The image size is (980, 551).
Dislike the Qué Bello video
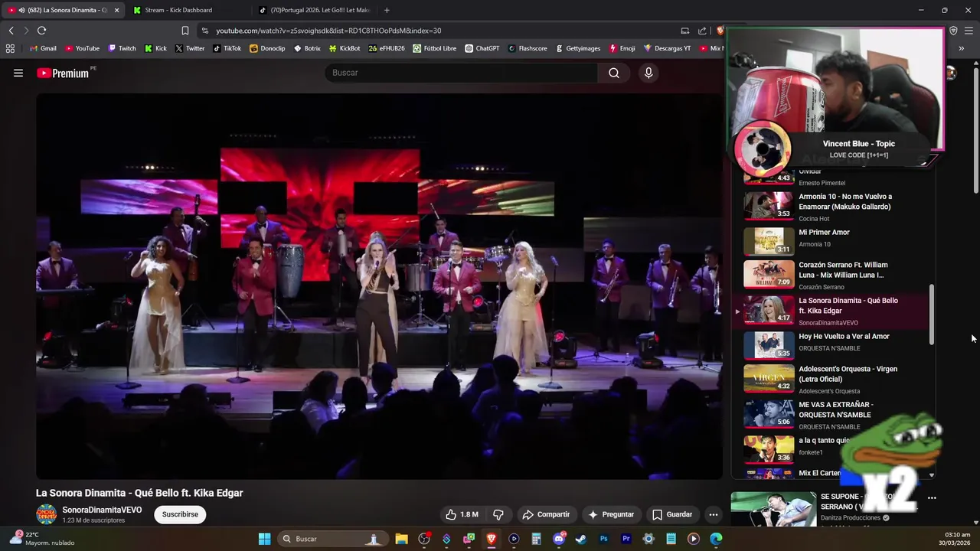coord(498,514)
